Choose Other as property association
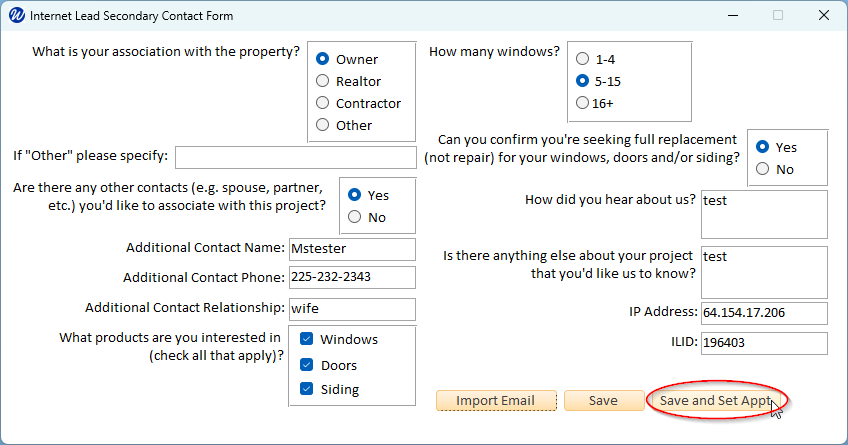Image resolution: width=848 pixels, height=445 pixels. click(x=323, y=125)
